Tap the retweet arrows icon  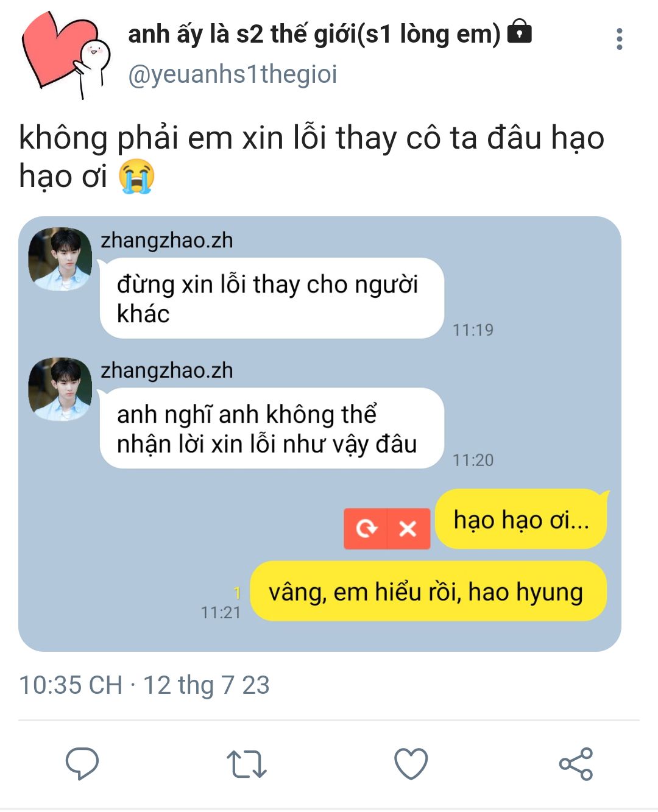click(x=247, y=764)
